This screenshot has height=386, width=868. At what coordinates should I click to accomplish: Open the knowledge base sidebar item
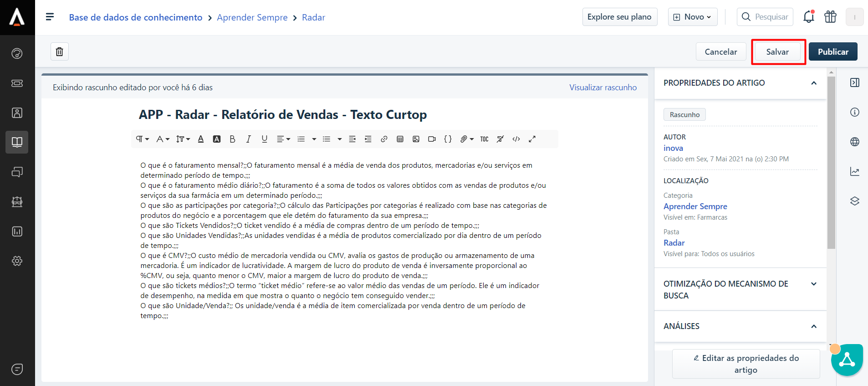click(x=17, y=142)
